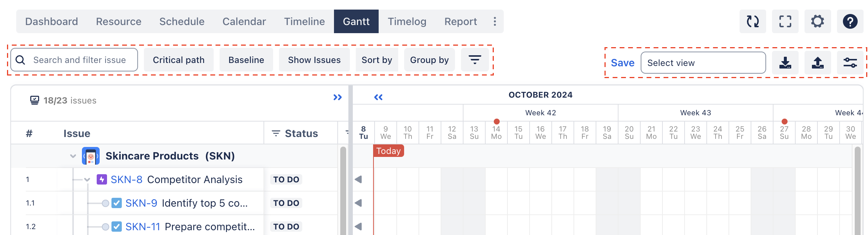
Task: Open view settings sliders icon
Action: (x=850, y=63)
